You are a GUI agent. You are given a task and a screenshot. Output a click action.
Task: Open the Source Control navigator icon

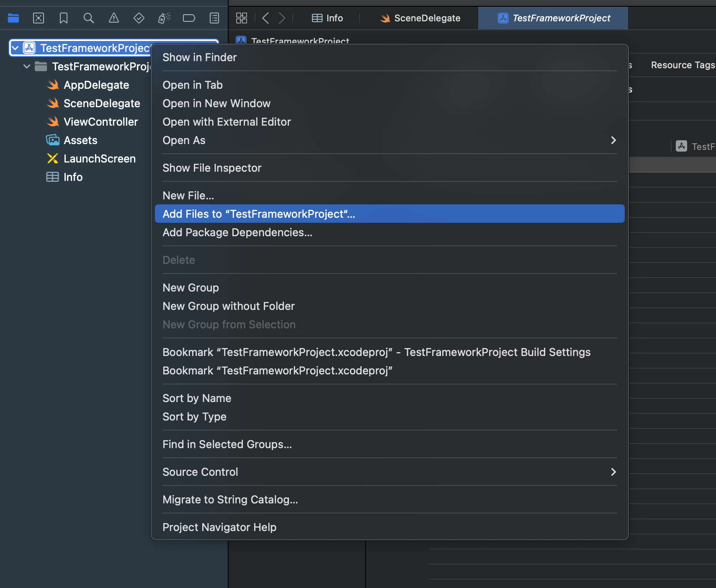(39, 18)
